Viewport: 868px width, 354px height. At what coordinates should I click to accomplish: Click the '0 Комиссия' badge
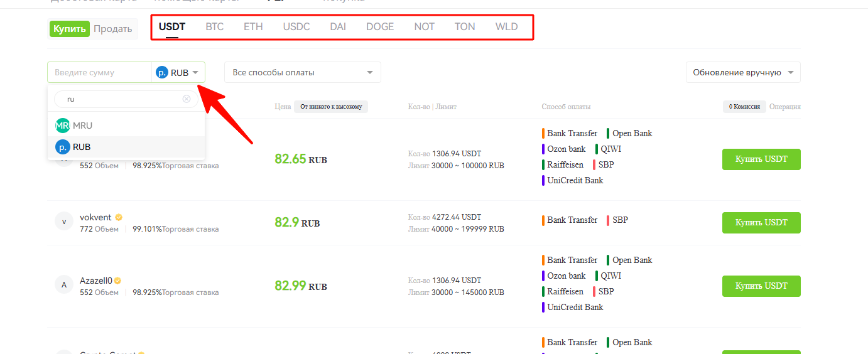tap(744, 107)
